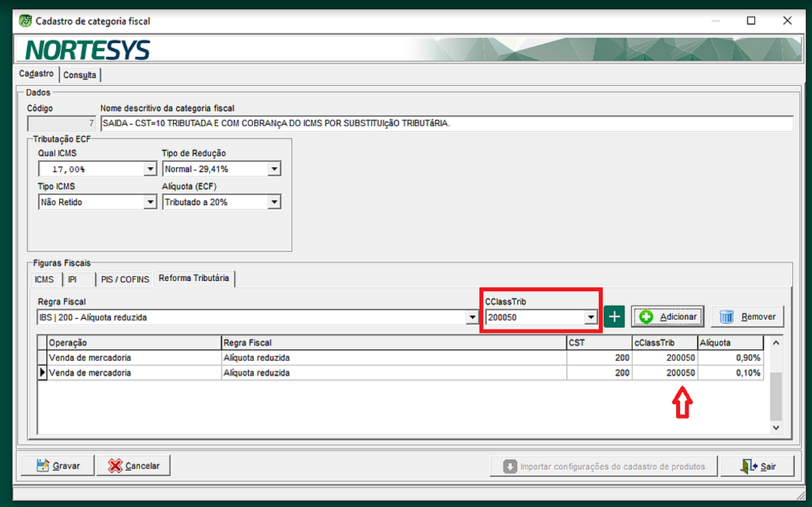
Task: Select the PIS / COFINS tab
Action: coord(125,280)
